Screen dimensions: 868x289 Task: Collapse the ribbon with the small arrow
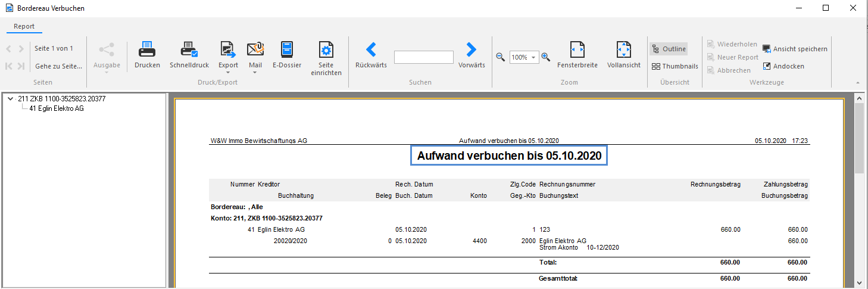pos(858,82)
